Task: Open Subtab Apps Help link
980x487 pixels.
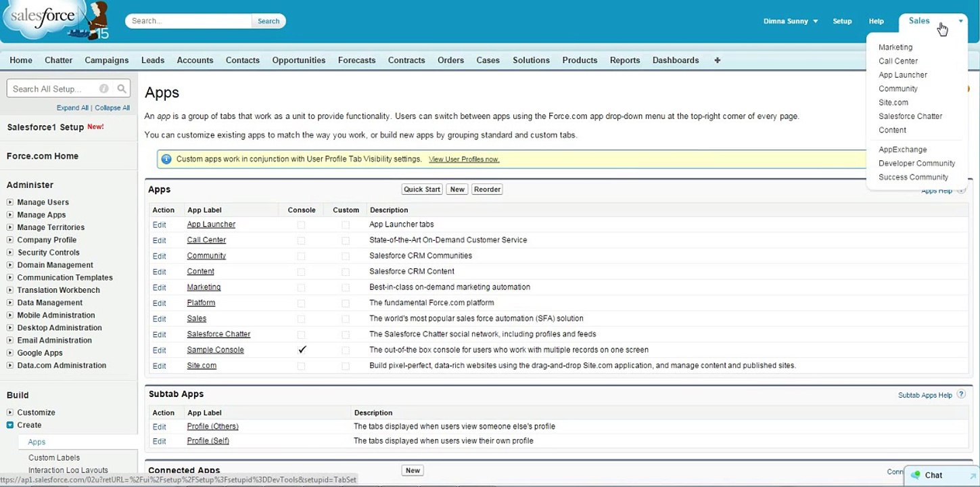Action: click(x=925, y=395)
